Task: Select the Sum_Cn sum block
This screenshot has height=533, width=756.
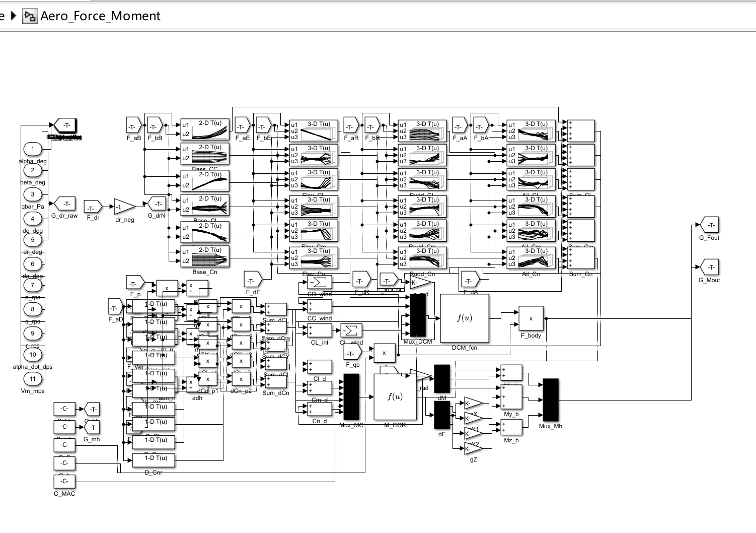Action: (581, 257)
